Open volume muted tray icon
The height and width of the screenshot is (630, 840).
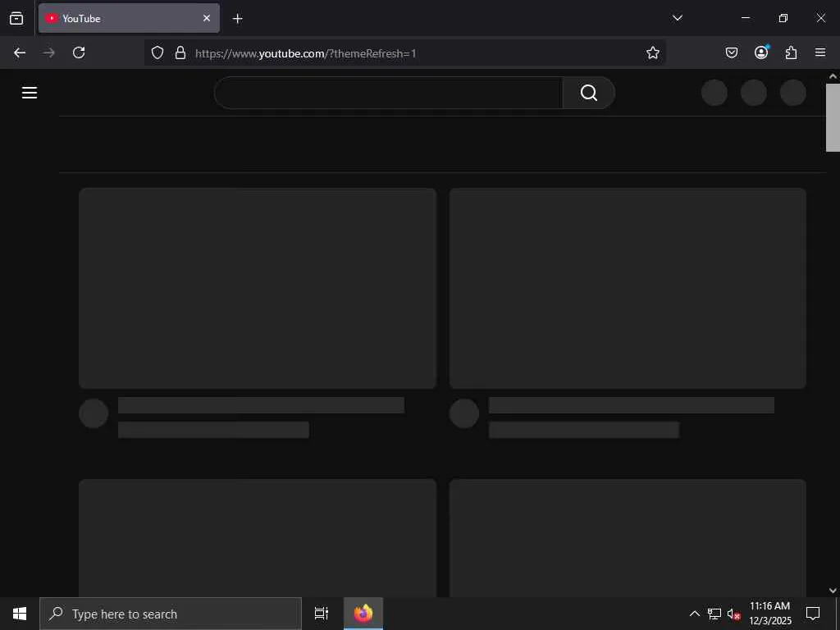point(733,614)
